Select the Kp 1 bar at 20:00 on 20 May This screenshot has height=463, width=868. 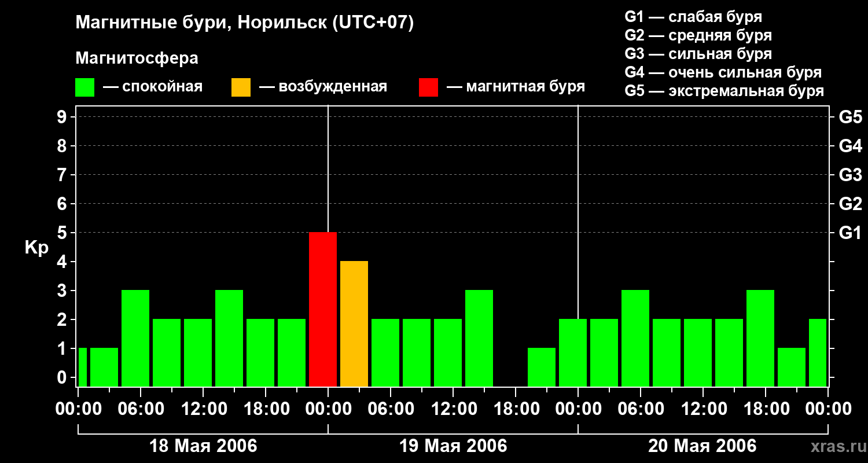792,367
